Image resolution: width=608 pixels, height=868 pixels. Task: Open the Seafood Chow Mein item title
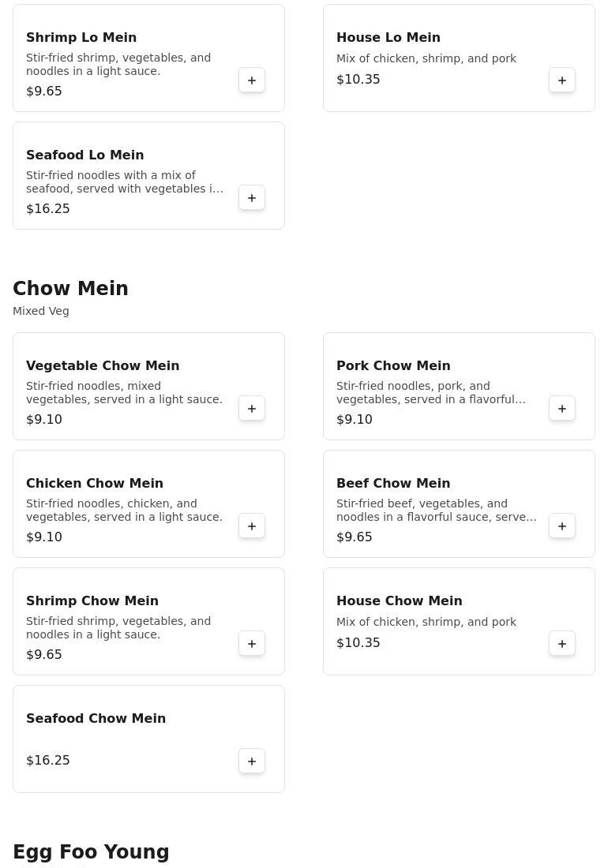[x=96, y=718]
